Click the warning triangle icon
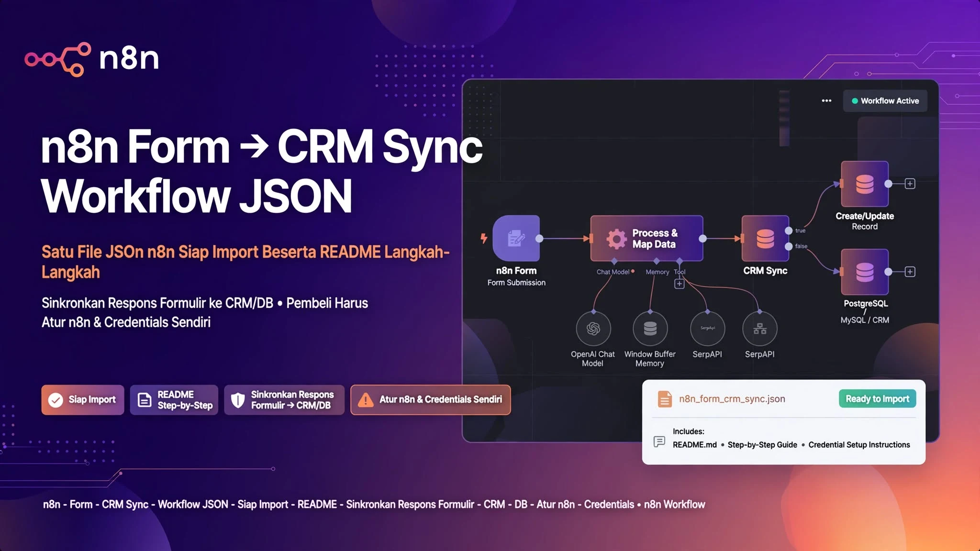The height and width of the screenshot is (551, 980). tap(366, 400)
